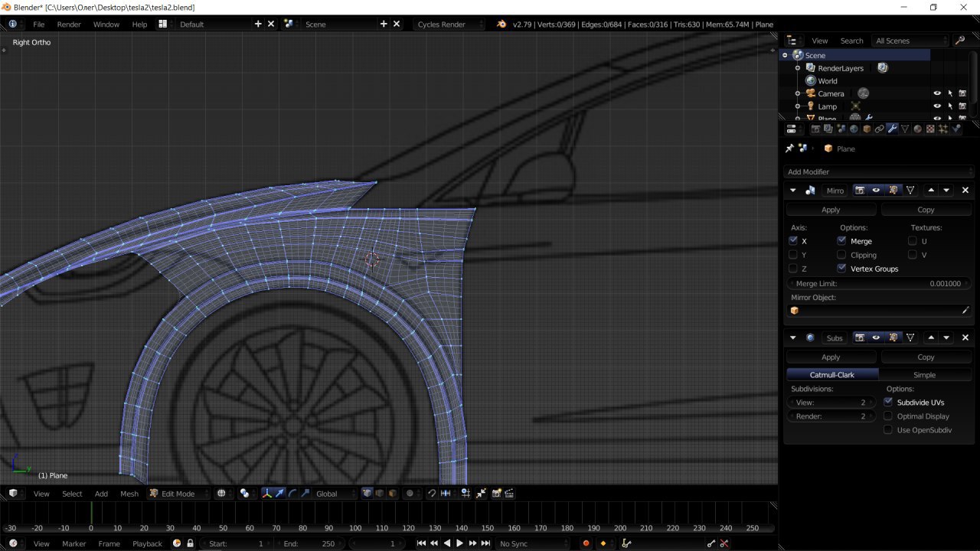This screenshot has height=551, width=980.
Task: Open the Particles sparkle tab
Action: point(943,129)
